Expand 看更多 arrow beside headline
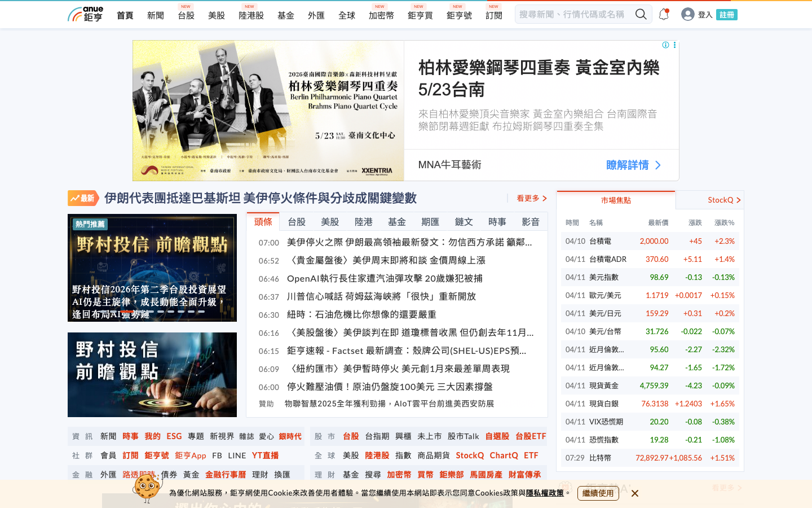812x508 pixels. coord(532,198)
